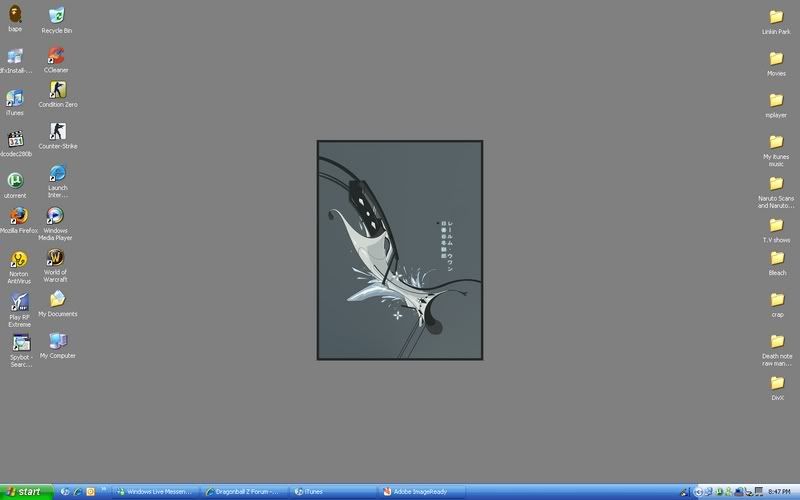Switch to iTunes taskbar button

(x=333, y=492)
